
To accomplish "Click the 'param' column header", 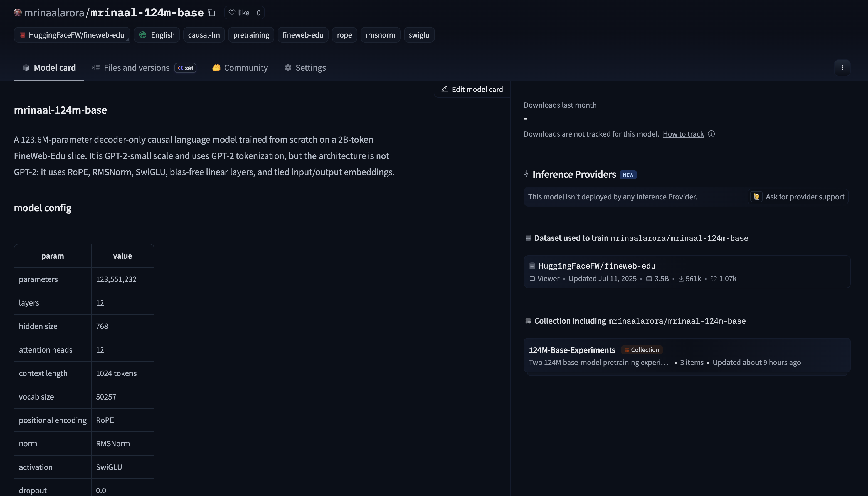I will coord(53,256).
